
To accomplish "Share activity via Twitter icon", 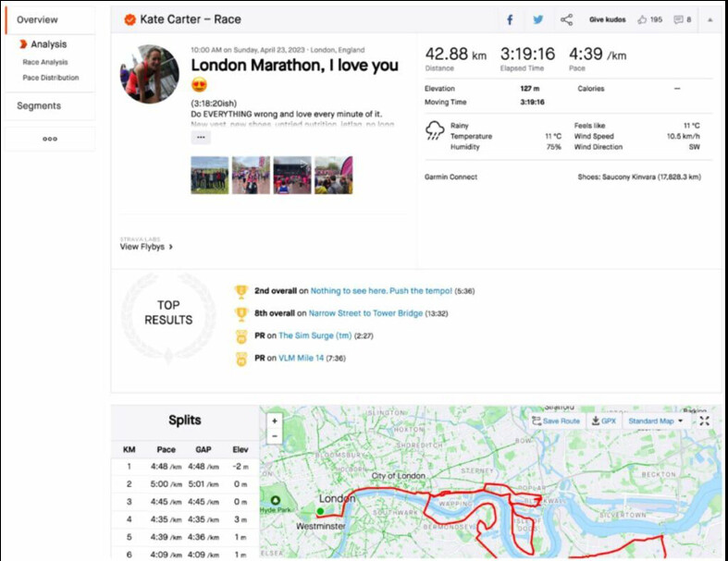I will [538, 19].
